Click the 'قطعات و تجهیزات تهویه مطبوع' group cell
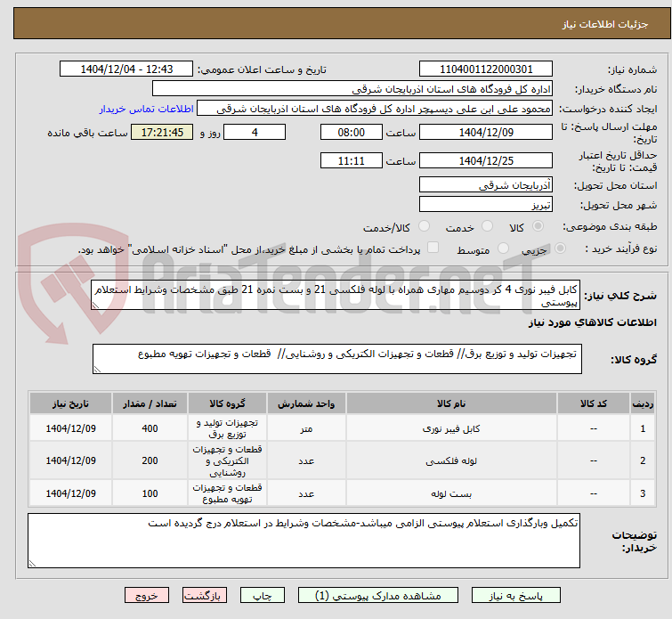 coord(227,493)
